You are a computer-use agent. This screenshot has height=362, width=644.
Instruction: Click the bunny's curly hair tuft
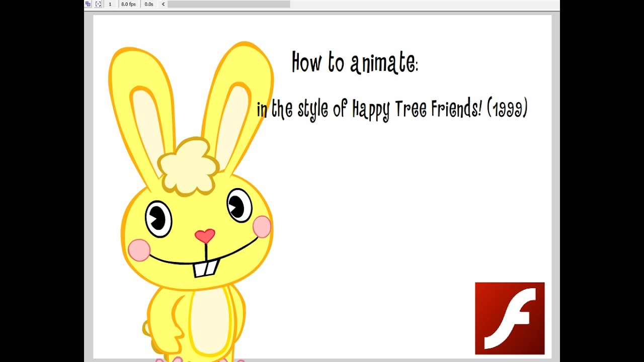click(x=188, y=166)
